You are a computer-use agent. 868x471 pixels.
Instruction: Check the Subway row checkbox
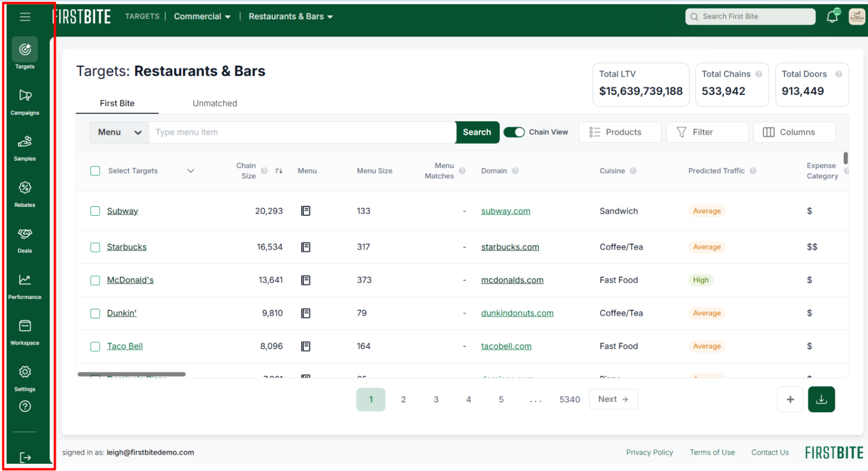(95, 211)
